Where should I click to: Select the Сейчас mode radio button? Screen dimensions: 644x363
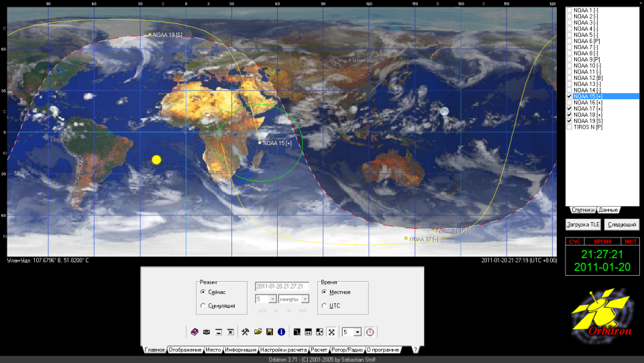[203, 292]
